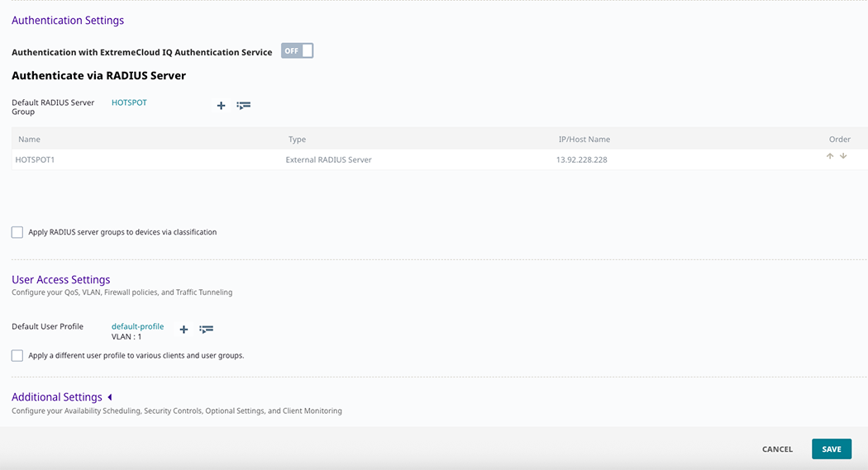Toggle ExtremeCloud IQ Authentication Service switch

point(297,51)
